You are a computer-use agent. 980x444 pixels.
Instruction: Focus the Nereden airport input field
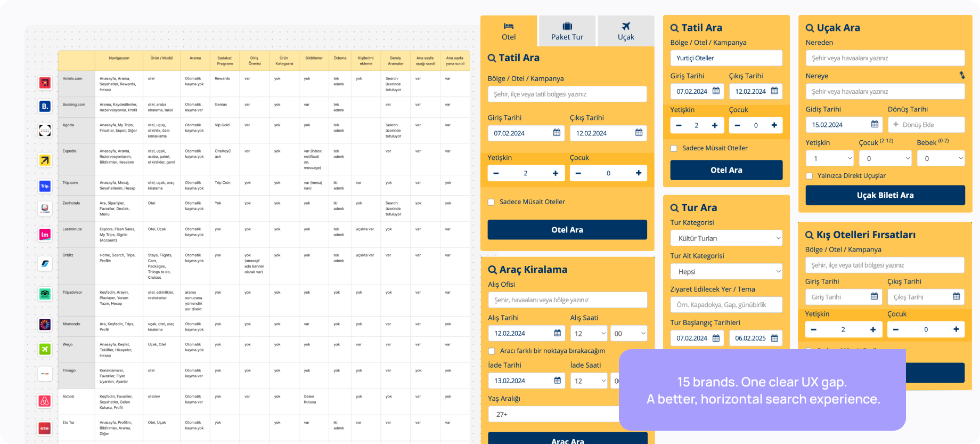[885, 58]
